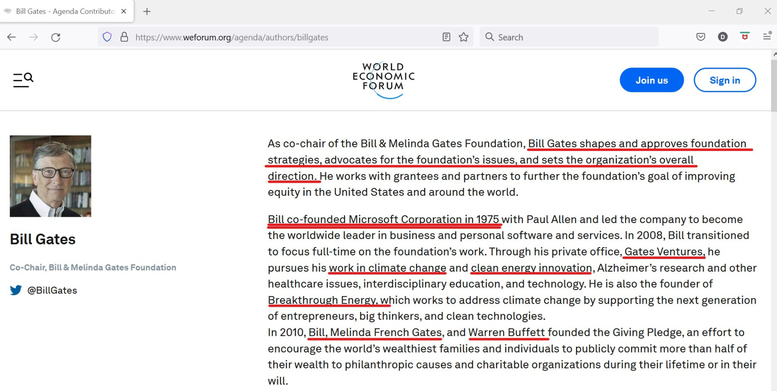
Task: Open the Firefox hamburger menu
Action: 767,37
